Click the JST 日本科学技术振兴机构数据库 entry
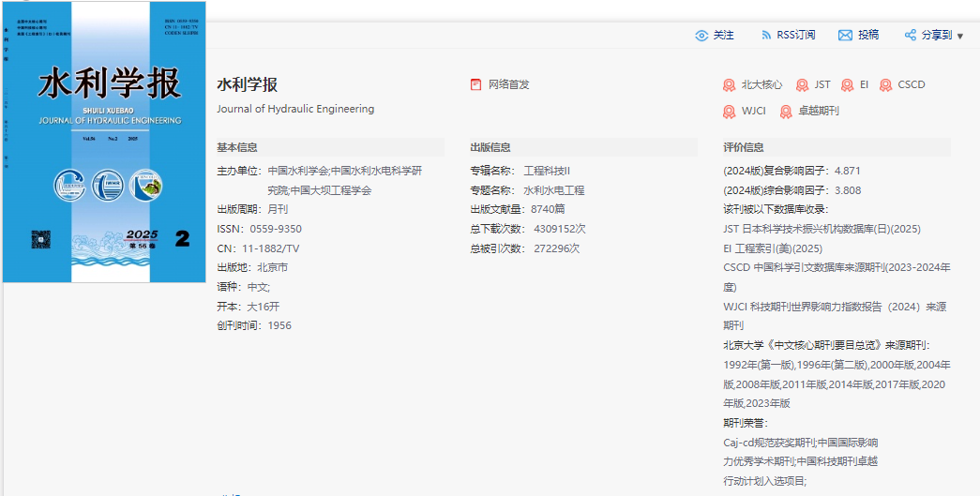980x496 pixels. click(x=822, y=230)
